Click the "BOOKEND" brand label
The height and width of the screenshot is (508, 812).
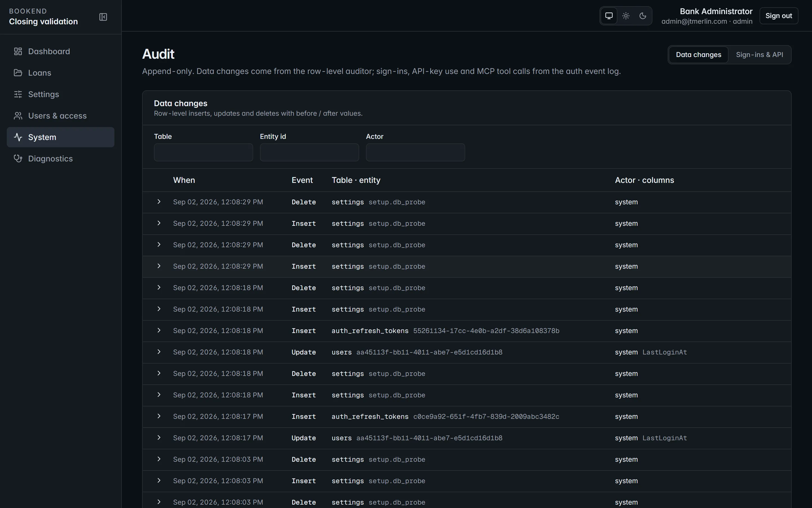[x=28, y=11]
